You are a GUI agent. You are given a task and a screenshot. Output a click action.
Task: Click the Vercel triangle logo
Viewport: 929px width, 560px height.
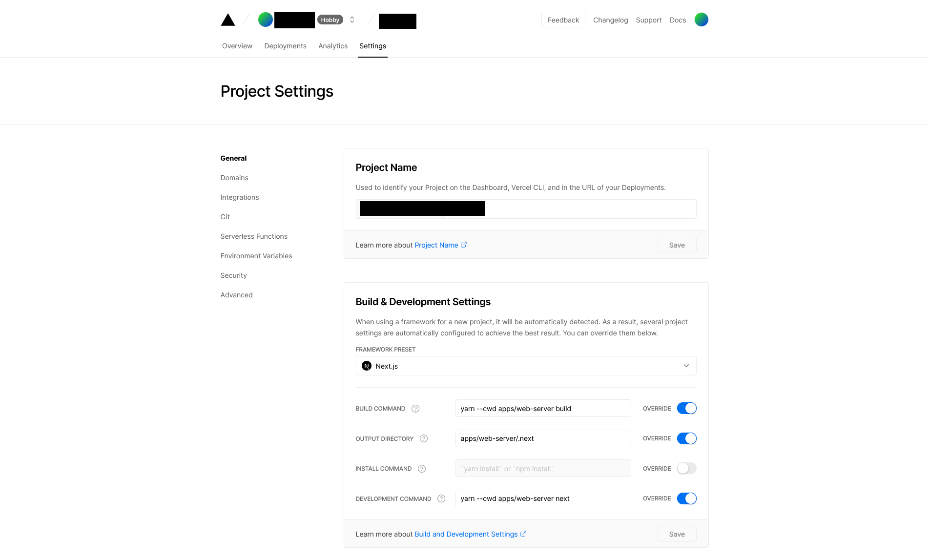click(228, 20)
